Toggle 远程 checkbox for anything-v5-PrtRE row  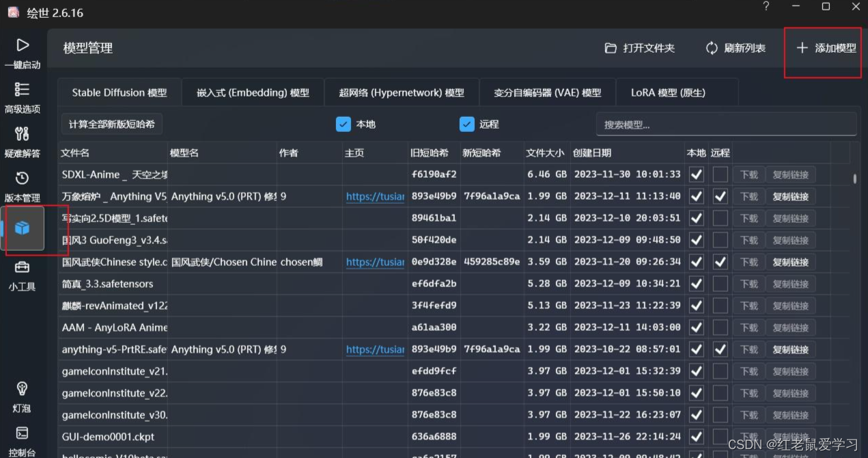720,349
